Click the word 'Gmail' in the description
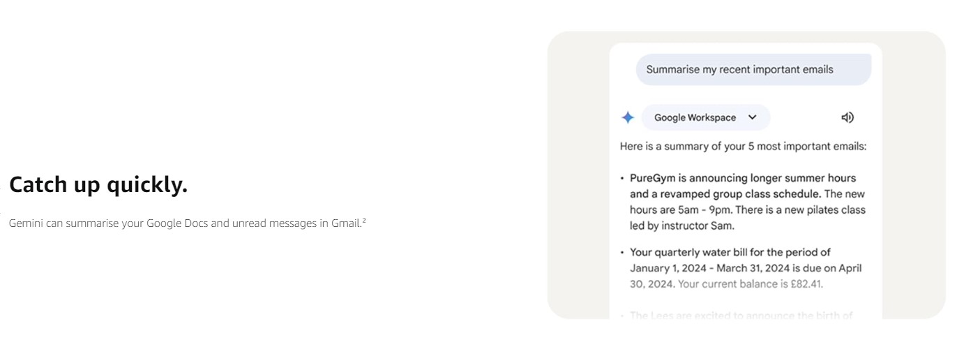The width and height of the screenshot is (980, 354). click(x=345, y=224)
